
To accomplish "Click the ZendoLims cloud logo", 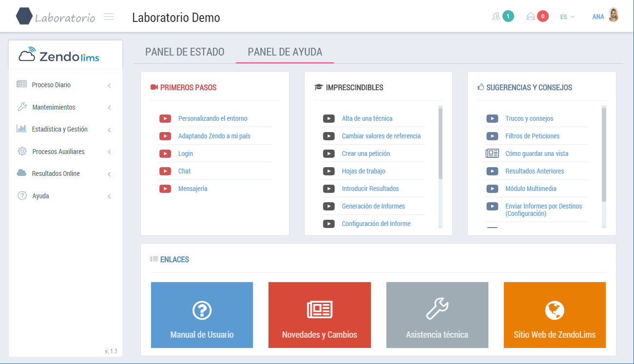I will (x=59, y=56).
